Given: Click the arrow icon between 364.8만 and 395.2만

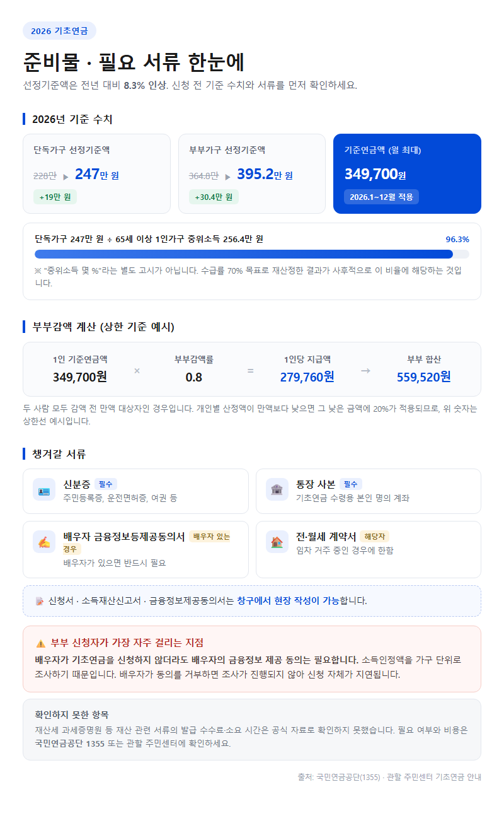Looking at the screenshot, I should coord(227,177).
